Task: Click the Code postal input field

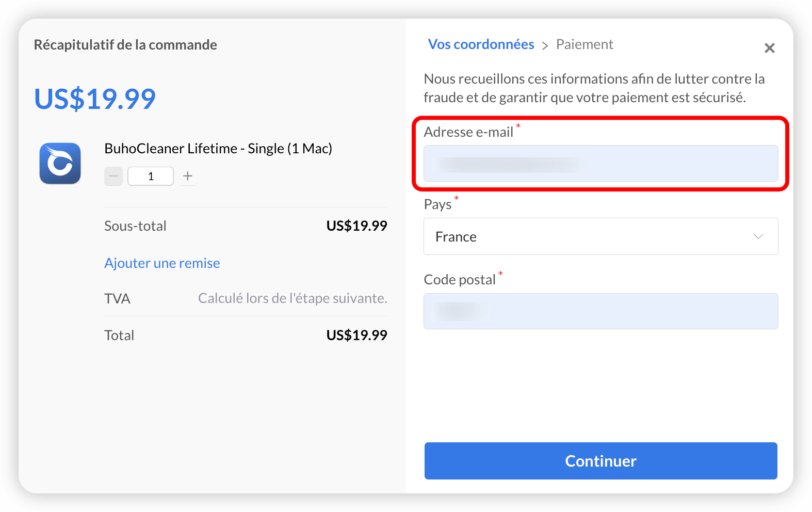Action: click(x=601, y=311)
